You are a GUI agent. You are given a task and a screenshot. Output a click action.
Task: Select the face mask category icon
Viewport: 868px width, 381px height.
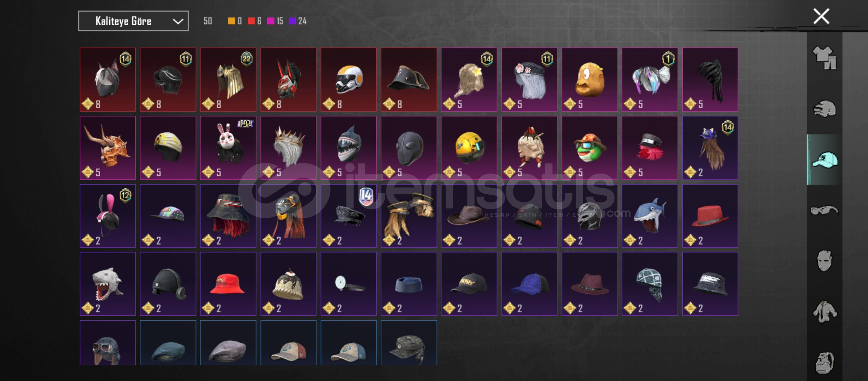[x=825, y=261]
